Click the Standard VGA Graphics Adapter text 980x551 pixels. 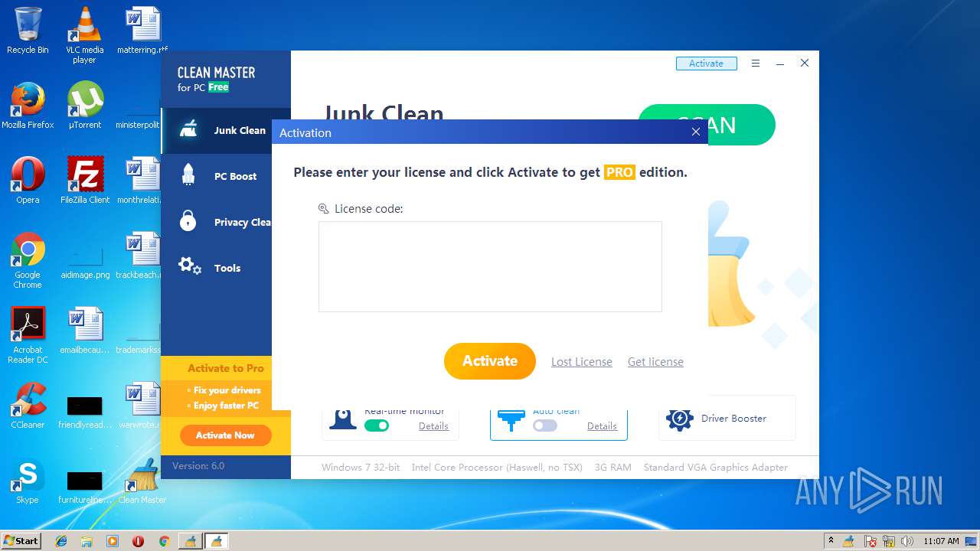click(x=716, y=467)
